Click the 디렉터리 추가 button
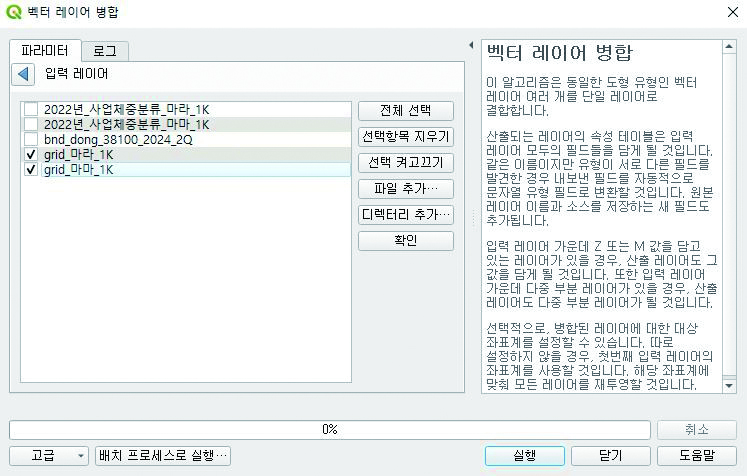747x476 pixels. click(x=405, y=214)
